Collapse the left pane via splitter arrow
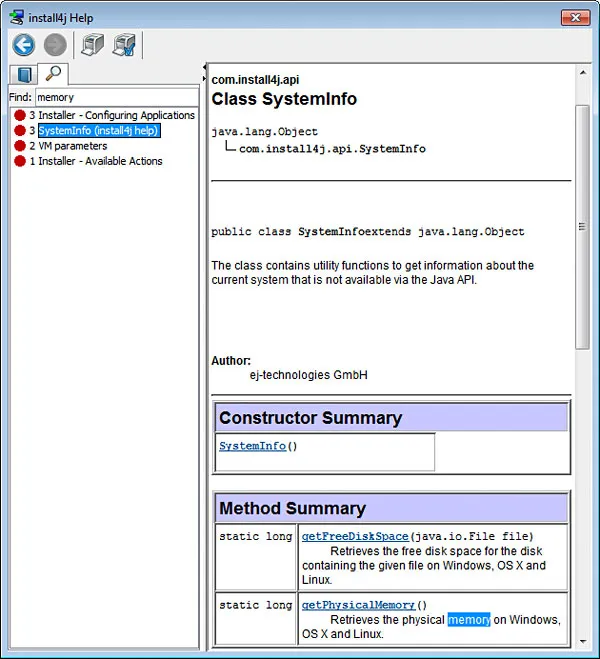The height and width of the screenshot is (659, 600). 205,67
